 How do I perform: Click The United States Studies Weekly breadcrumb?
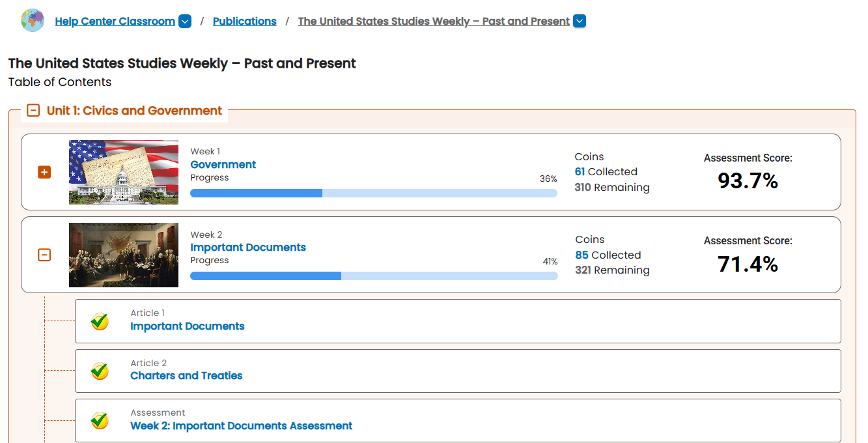click(434, 21)
